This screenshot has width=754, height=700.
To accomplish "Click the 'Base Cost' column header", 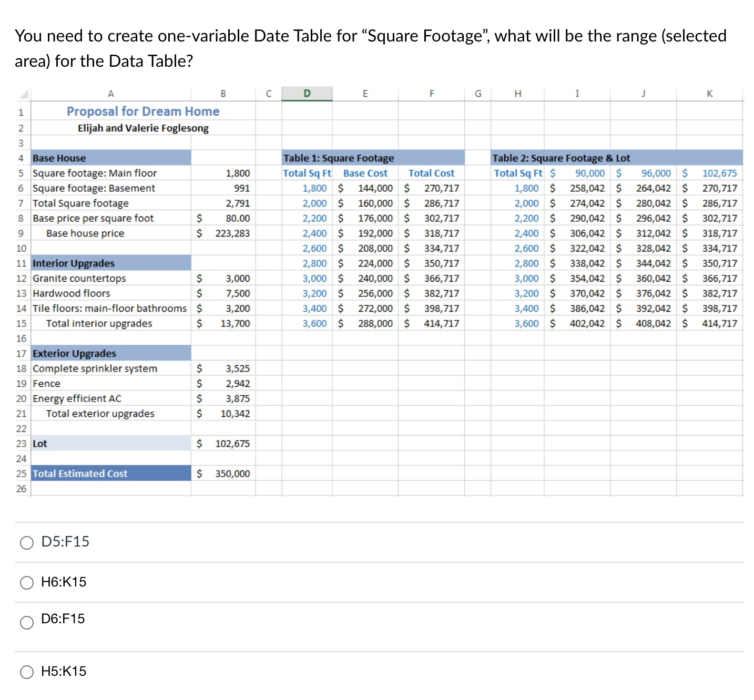I will pyautogui.click(x=365, y=173).
